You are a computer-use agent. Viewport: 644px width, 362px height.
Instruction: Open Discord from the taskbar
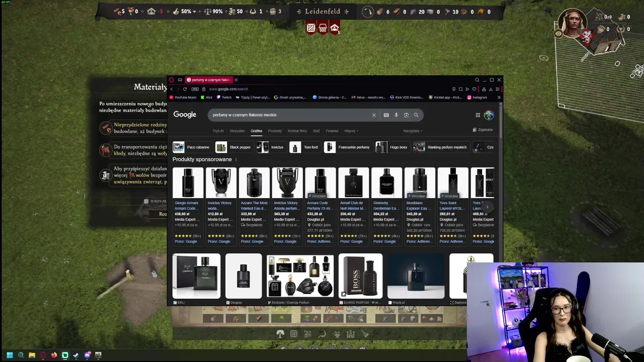(88, 355)
